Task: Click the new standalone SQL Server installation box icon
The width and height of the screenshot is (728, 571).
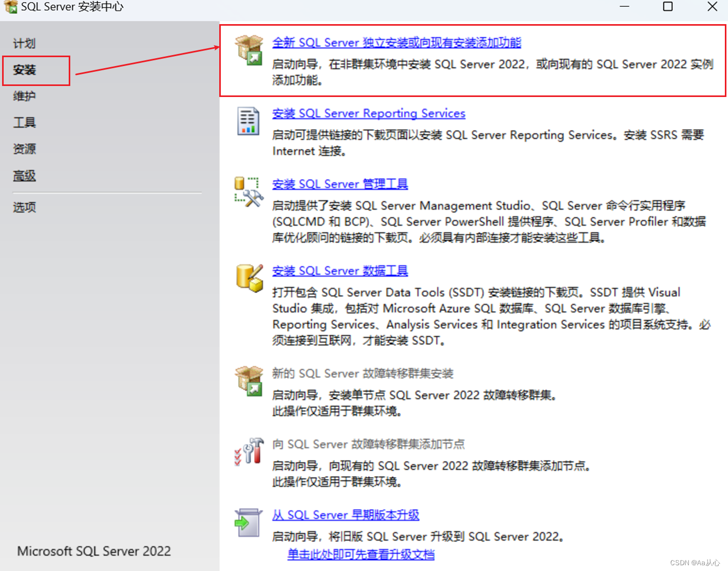Action: pyautogui.click(x=249, y=50)
